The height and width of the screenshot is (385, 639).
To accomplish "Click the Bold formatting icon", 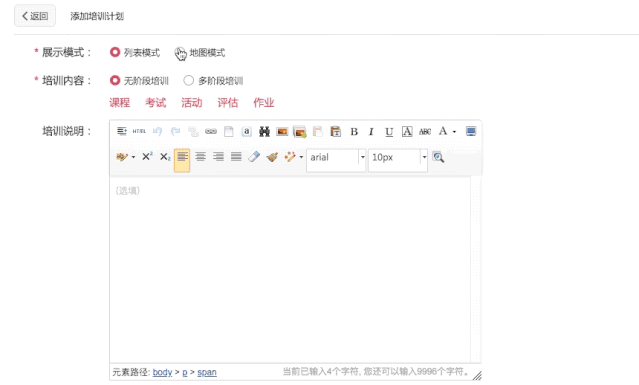I will click(x=354, y=132).
